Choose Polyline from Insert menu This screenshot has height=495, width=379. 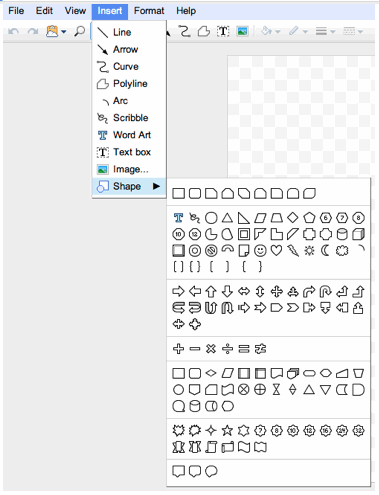tap(129, 84)
